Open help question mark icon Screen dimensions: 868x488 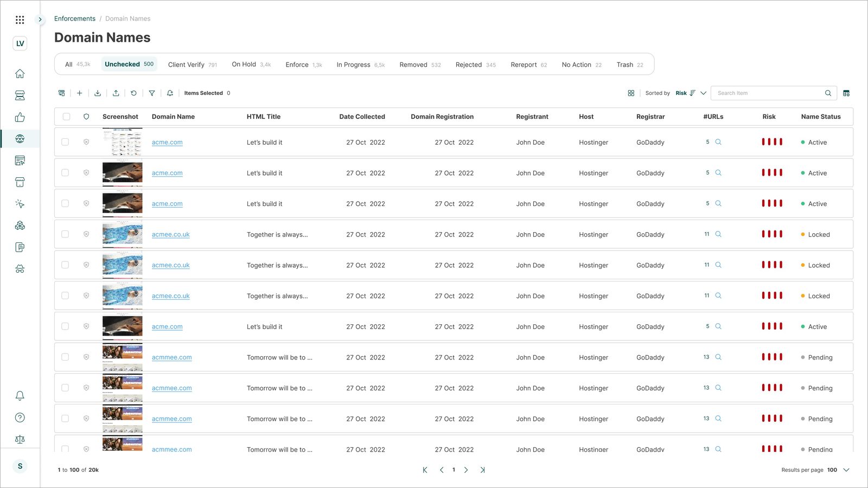[x=20, y=418]
